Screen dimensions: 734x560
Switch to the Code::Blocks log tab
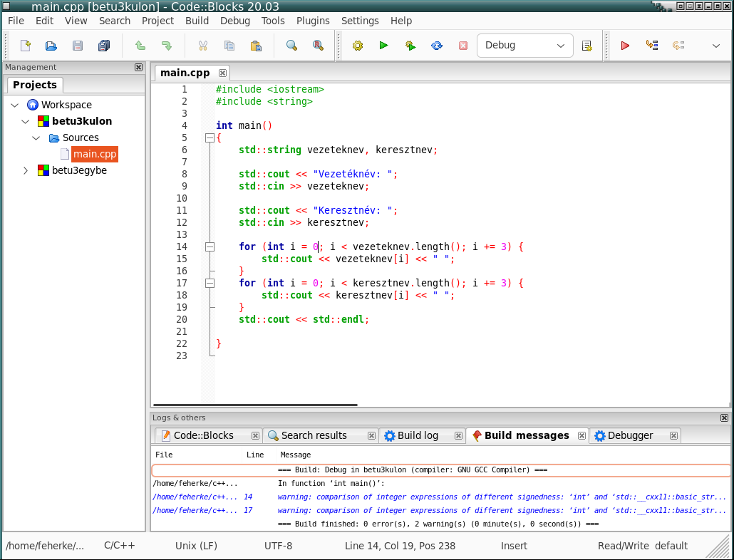pos(203,435)
